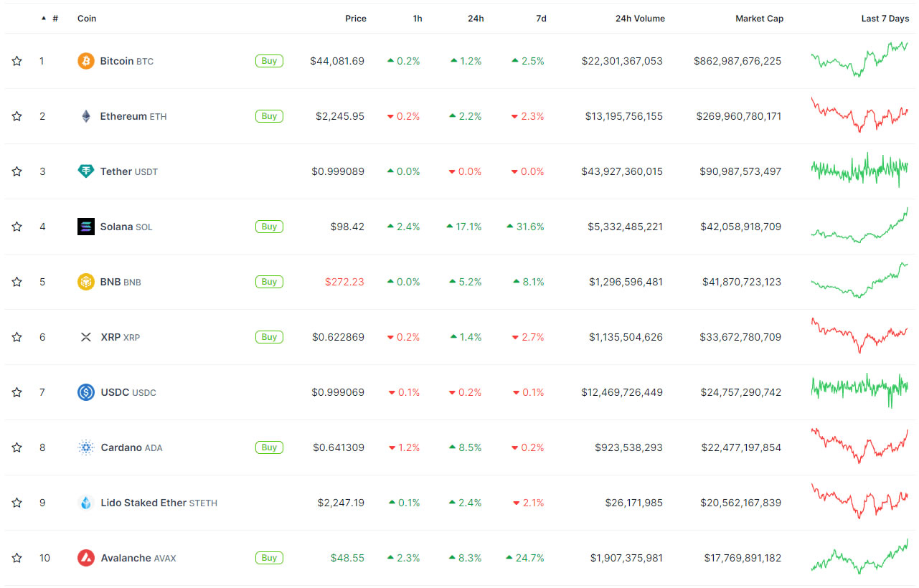
Task: Favorite Bitcoin with its star toggle
Action: 17,61
